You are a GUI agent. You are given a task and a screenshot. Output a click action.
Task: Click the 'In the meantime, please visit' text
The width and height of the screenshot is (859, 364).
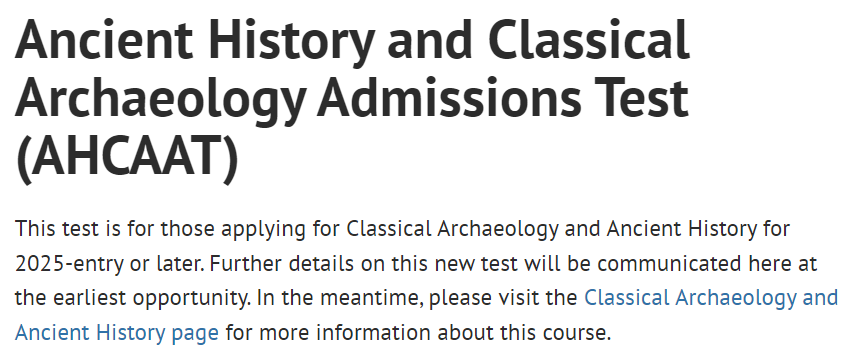coord(417,298)
